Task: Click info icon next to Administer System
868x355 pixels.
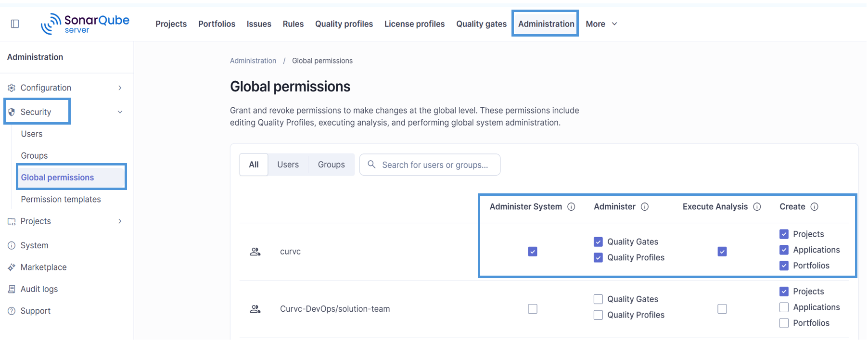Action: (571, 207)
